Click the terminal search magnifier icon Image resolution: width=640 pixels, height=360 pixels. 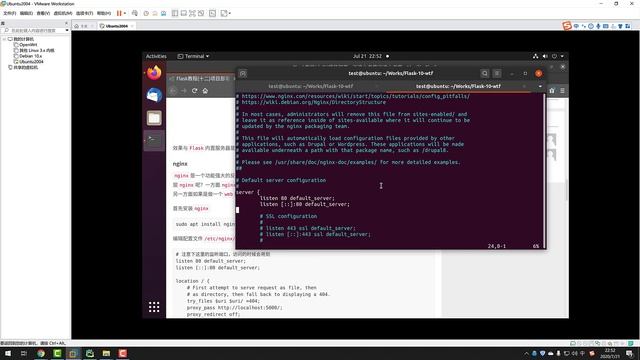tap(484, 73)
